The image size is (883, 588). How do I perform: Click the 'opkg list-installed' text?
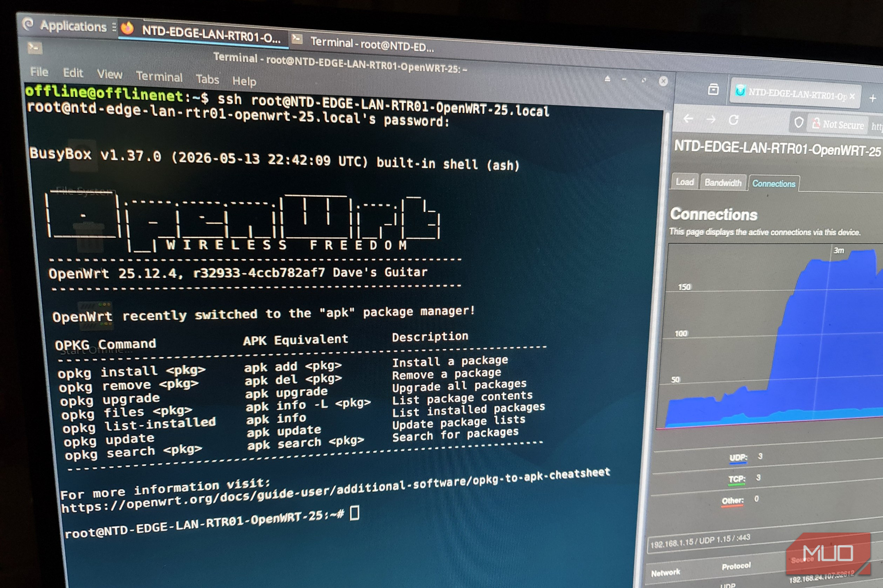(x=139, y=425)
